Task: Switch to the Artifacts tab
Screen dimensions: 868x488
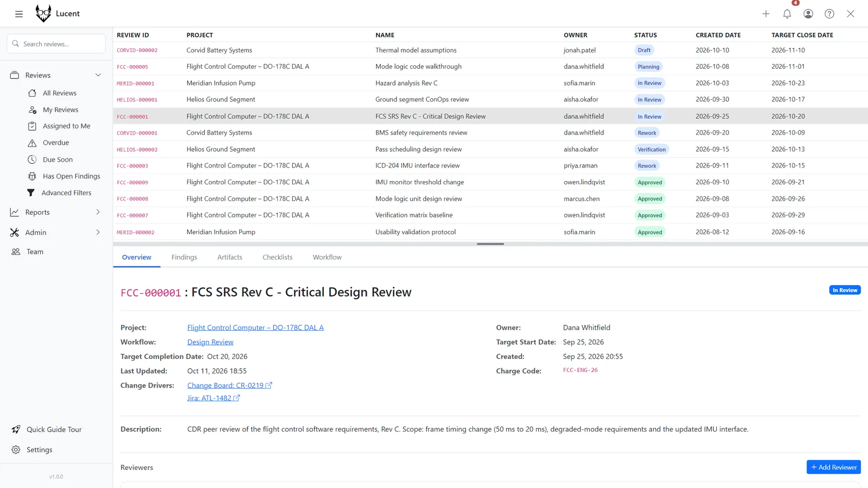Action: [230, 258]
